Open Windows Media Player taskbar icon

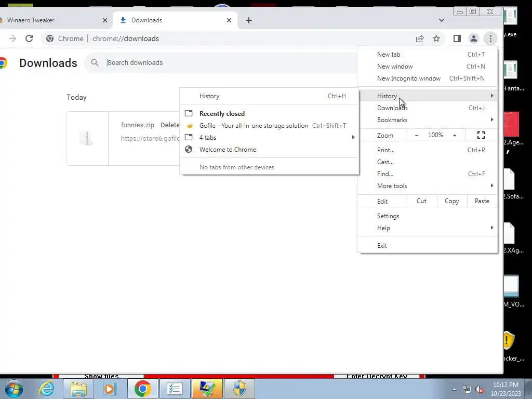110,389
